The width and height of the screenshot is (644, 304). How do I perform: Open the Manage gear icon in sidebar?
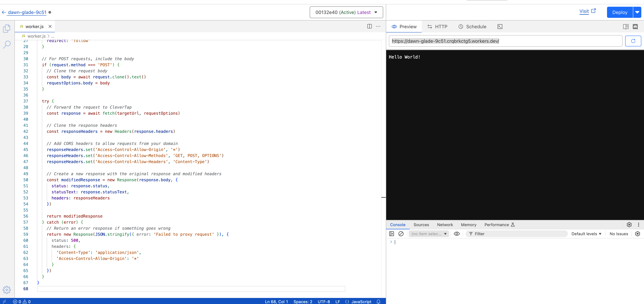pos(7,290)
